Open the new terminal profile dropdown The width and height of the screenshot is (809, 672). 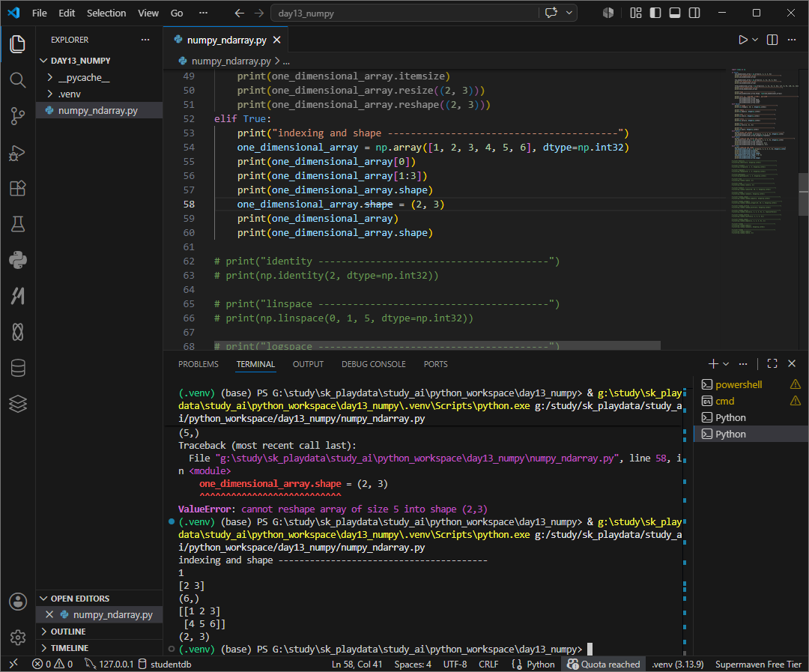coord(726,364)
